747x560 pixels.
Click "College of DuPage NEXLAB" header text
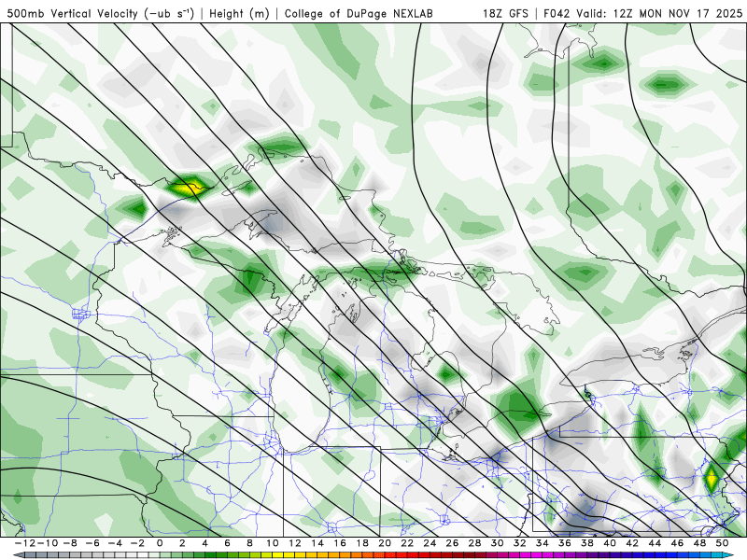359,13
